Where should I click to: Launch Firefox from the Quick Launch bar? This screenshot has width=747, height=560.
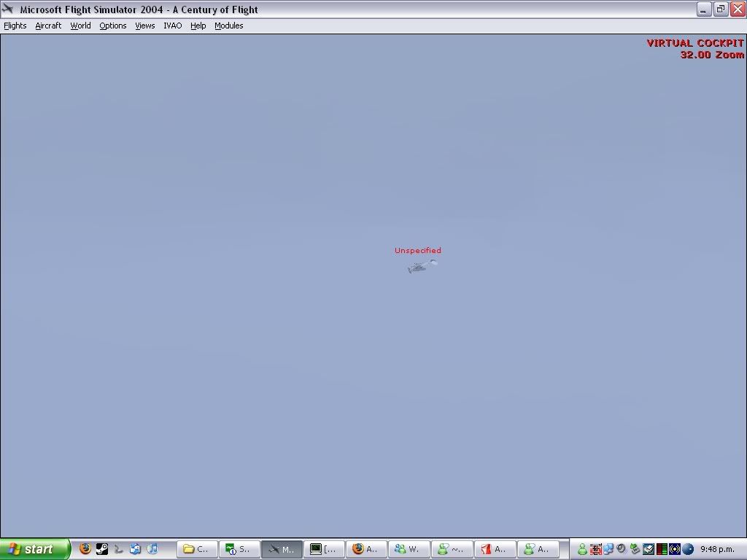point(85,549)
